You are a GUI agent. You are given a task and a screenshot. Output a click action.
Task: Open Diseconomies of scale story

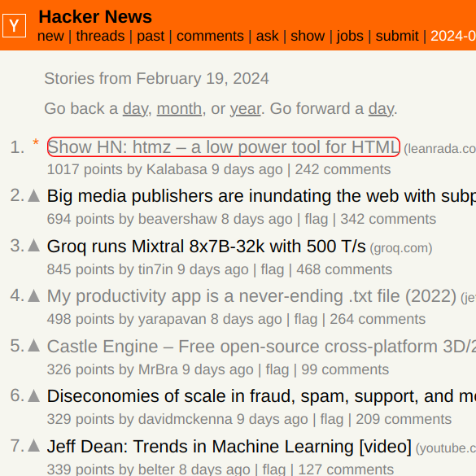pyautogui.click(x=261, y=396)
